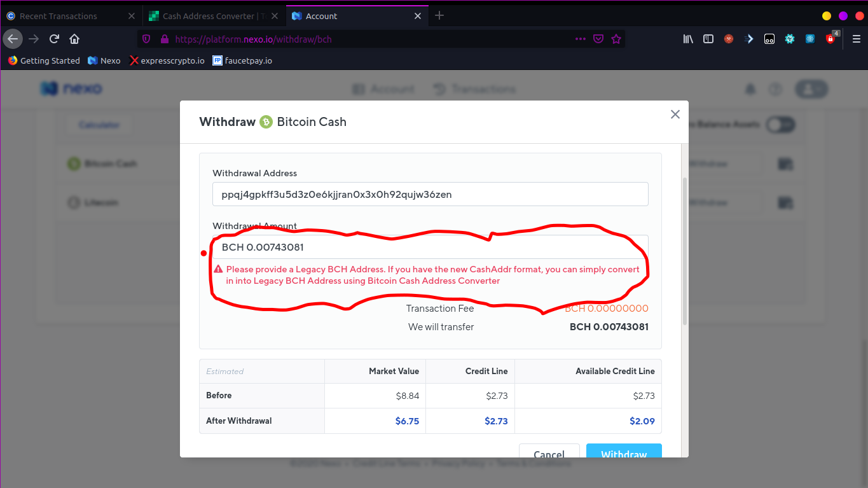Open the Transactions section in Nexo header
The height and width of the screenshot is (488, 868).
[474, 89]
